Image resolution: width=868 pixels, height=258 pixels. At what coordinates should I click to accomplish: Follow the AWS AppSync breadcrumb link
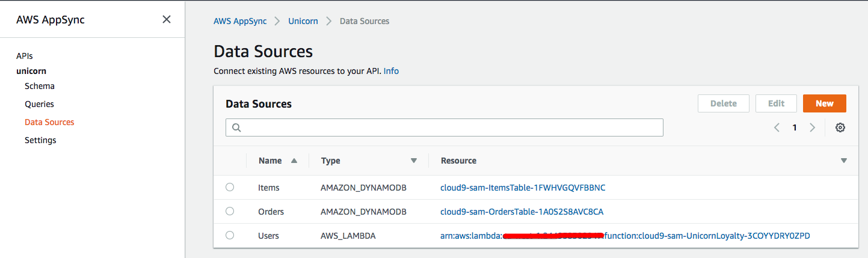coord(240,21)
